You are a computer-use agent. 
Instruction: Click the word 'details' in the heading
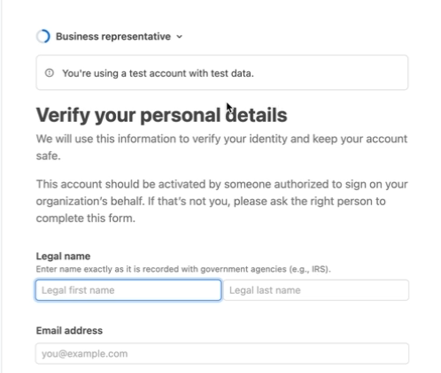coord(256,115)
